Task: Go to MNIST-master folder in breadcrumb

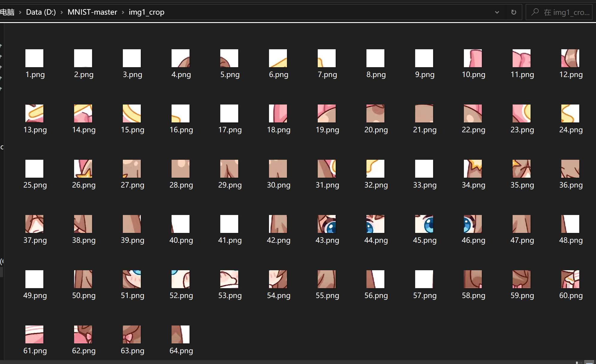Action: (92, 12)
